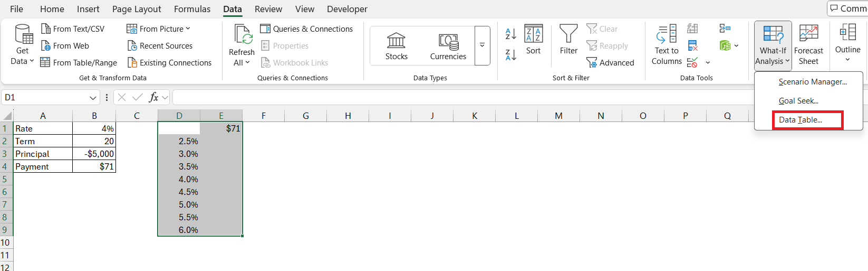This screenshot has width=868, height=271.
Task: Switch to the Home tab
Action: click(x=52, y=9)
